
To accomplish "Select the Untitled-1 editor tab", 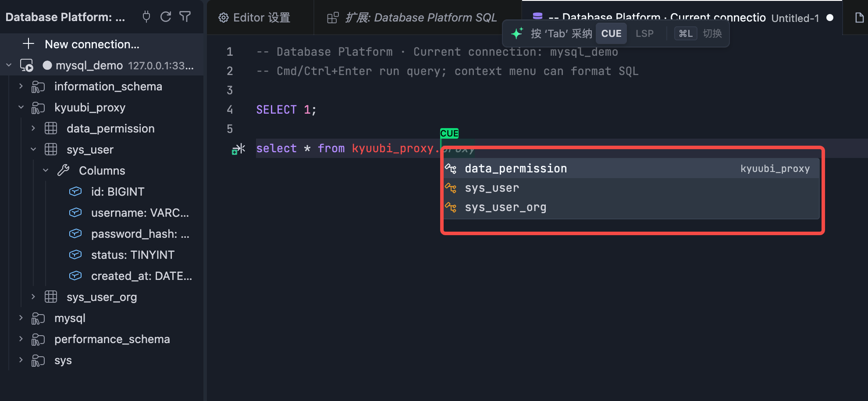I will (682, 18).
